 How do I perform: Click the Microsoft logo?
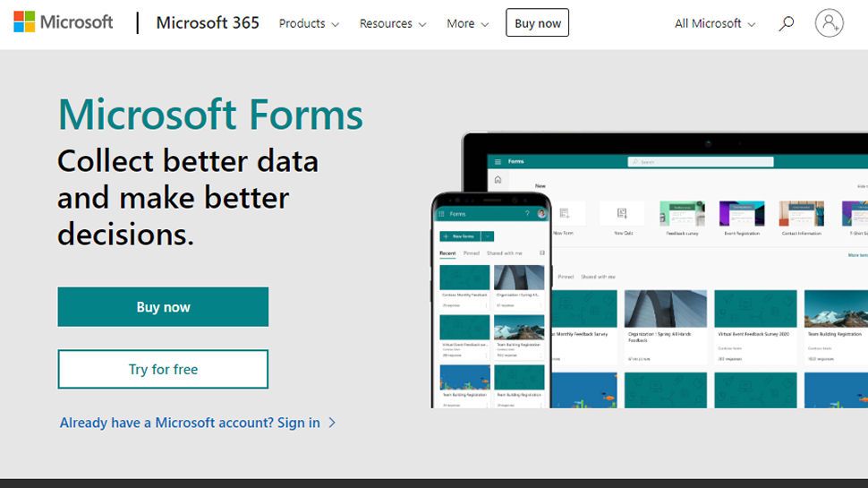pos(64,22)
